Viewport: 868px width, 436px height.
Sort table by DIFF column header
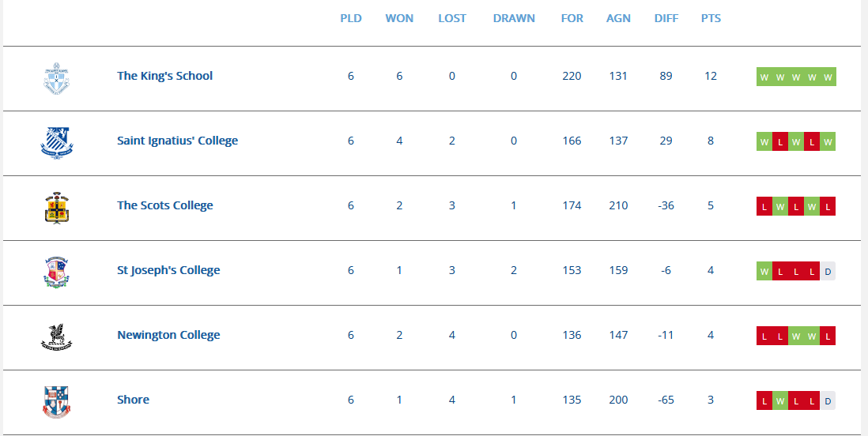coord(666,18)
